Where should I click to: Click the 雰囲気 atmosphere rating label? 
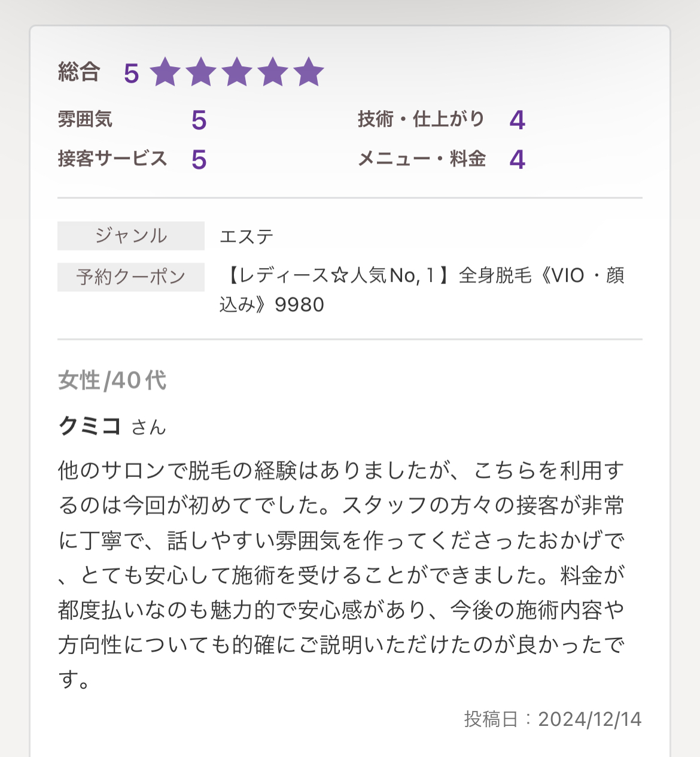point(85,119)
